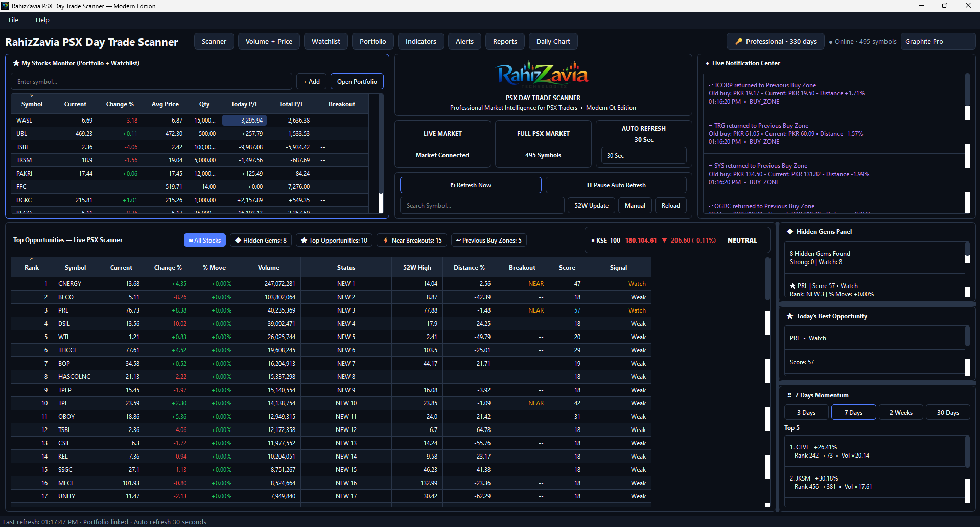Select 3 Days momentum period

tap(806, 412)
